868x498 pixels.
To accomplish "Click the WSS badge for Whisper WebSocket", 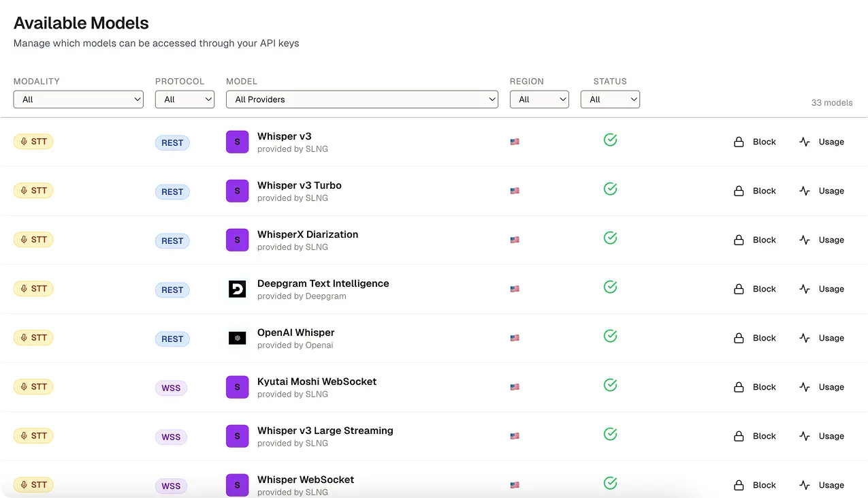I will coord(171,486).
